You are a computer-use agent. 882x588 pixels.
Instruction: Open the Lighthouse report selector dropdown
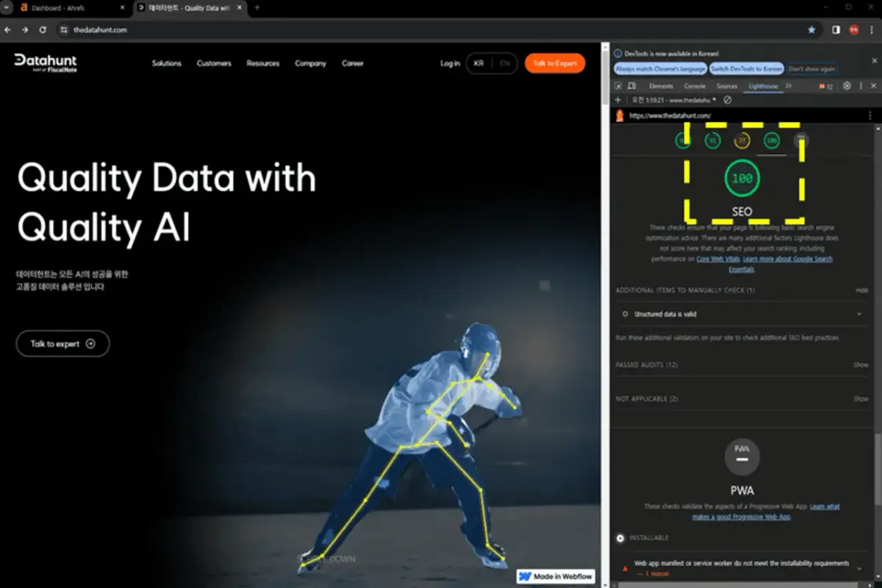coord(674,99)
